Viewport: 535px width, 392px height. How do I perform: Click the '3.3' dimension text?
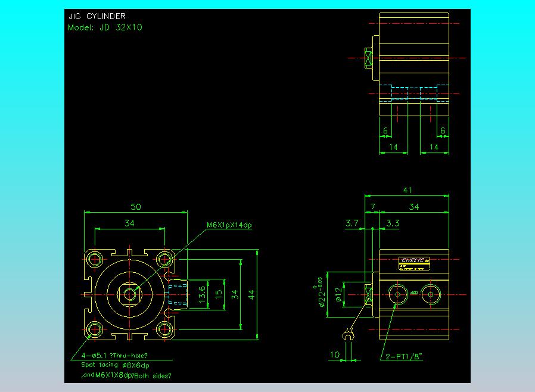[x=393, y=223]
